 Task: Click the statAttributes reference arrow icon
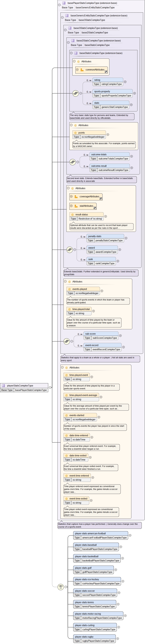[x=95, y=208]
